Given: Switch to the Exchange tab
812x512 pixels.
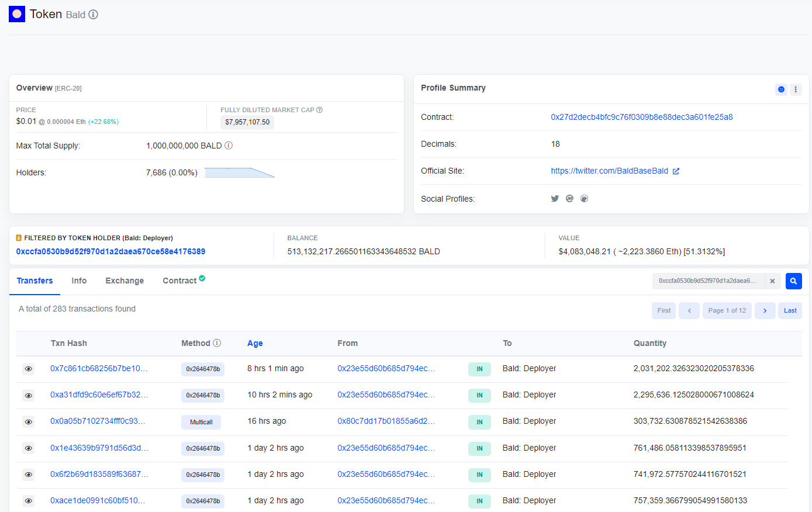Looking at the screenshot, I should (x=125, y=281).
